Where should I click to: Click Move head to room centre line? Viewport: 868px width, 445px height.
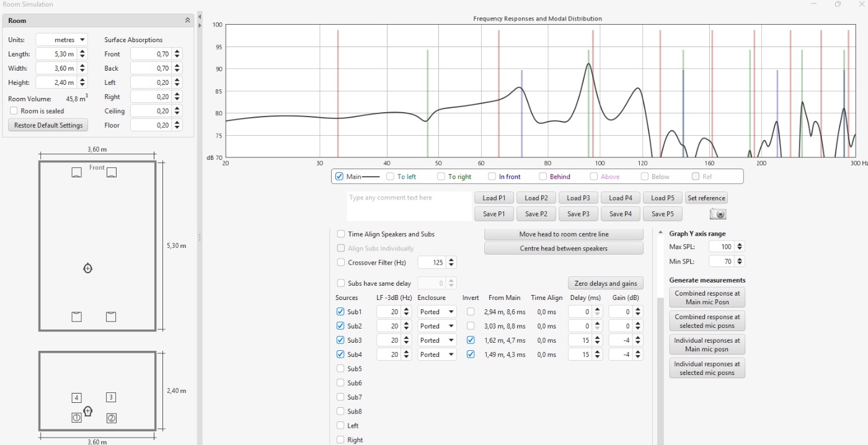[x=564, y=234]
